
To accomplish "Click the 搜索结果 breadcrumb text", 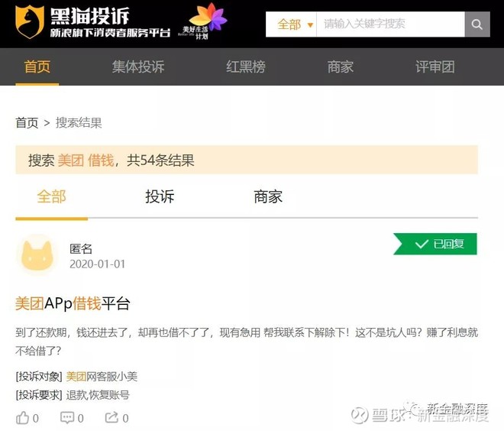I will (79, 122).
